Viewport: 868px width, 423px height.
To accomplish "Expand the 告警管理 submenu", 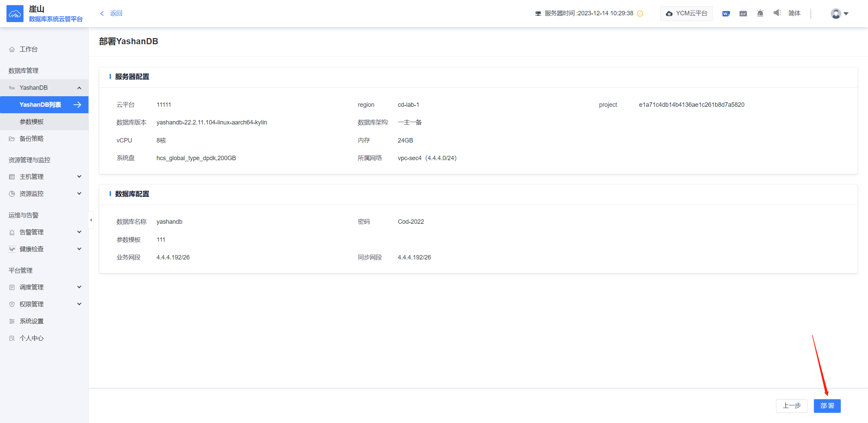I will pyautogui.click(x=79, y=232).
